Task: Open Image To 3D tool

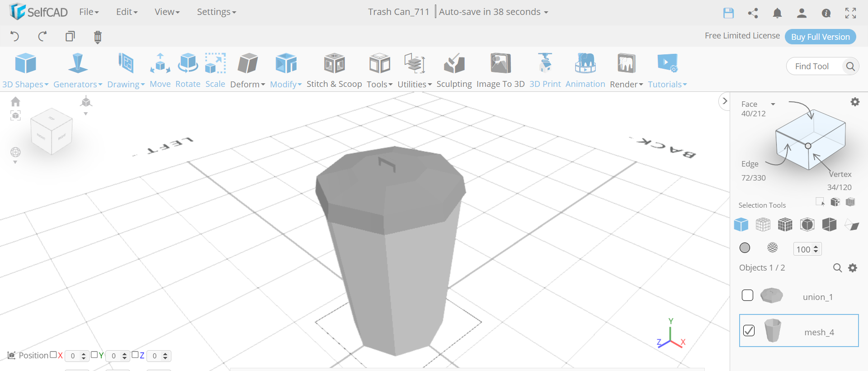Action: point(500,71)
